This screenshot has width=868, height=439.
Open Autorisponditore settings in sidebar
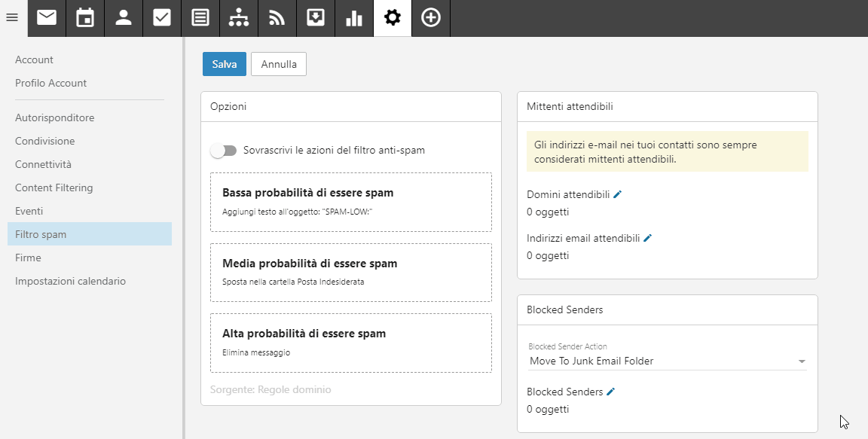[55, 117]
